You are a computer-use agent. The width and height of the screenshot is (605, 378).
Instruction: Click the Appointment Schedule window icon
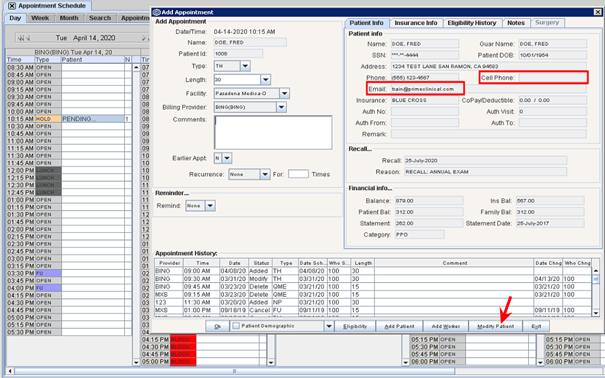point(12,6)
